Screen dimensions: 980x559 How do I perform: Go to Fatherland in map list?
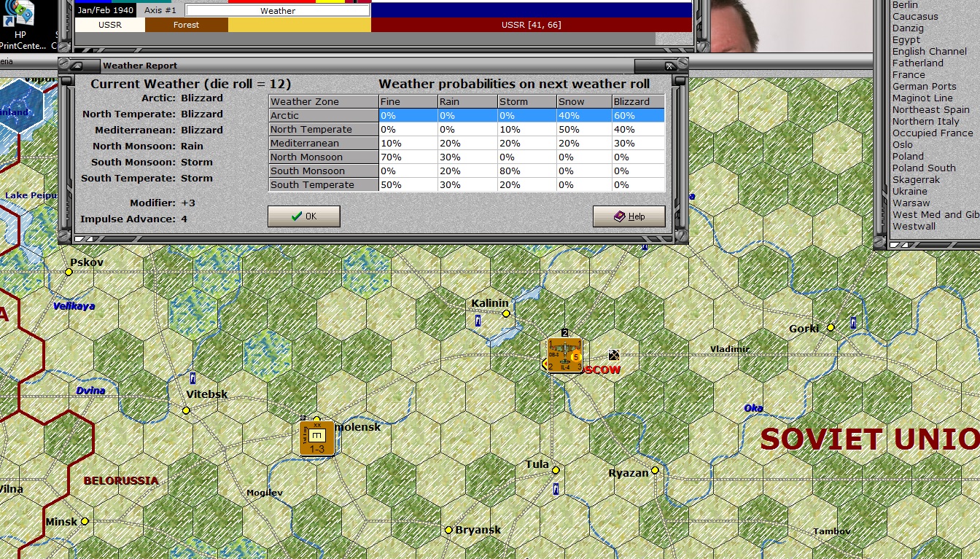point(918,63)
